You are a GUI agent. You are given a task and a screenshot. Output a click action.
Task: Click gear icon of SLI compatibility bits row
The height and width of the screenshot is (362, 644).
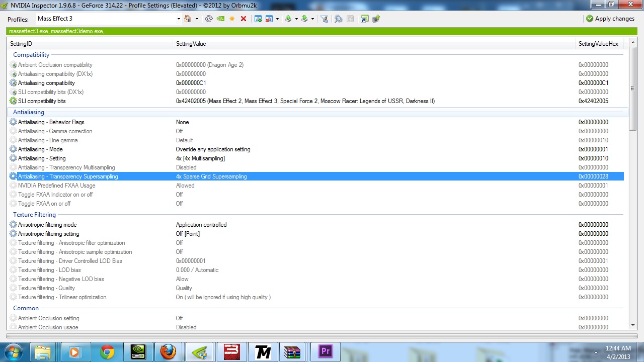[13, 101]
